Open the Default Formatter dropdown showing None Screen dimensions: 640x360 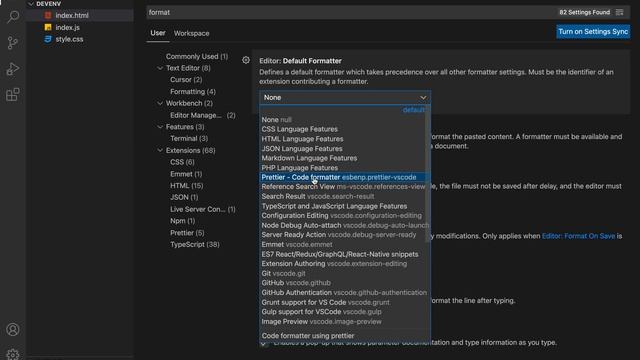point(345,98)
